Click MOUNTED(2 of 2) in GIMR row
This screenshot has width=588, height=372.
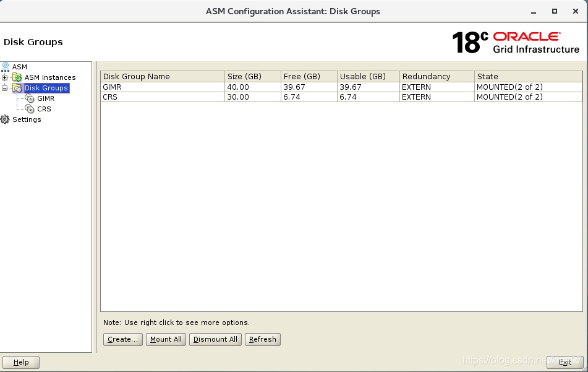[529, 87]
